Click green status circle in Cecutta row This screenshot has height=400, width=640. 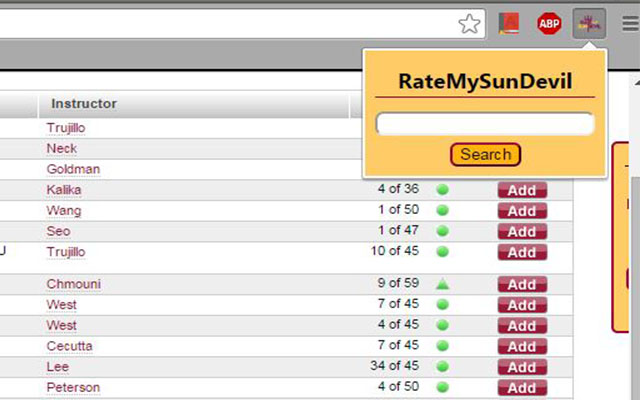(442, 346)
